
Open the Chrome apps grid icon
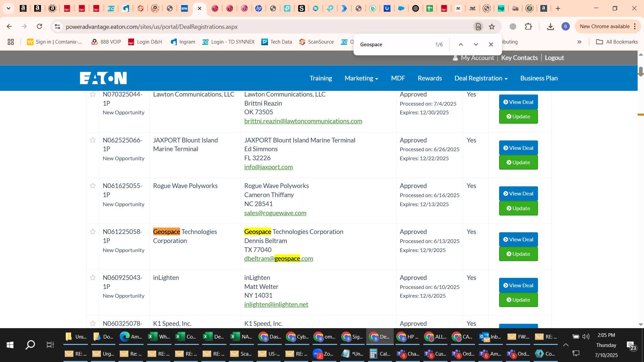click(11, 42)
